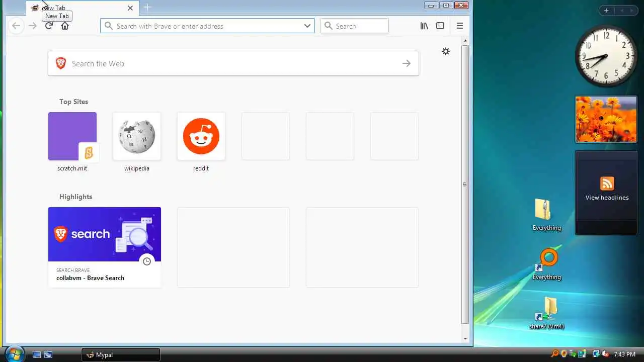Screen dimensions: 644x362
Task: Click the forward navigation arrow
Action: (x=33, y=26)
